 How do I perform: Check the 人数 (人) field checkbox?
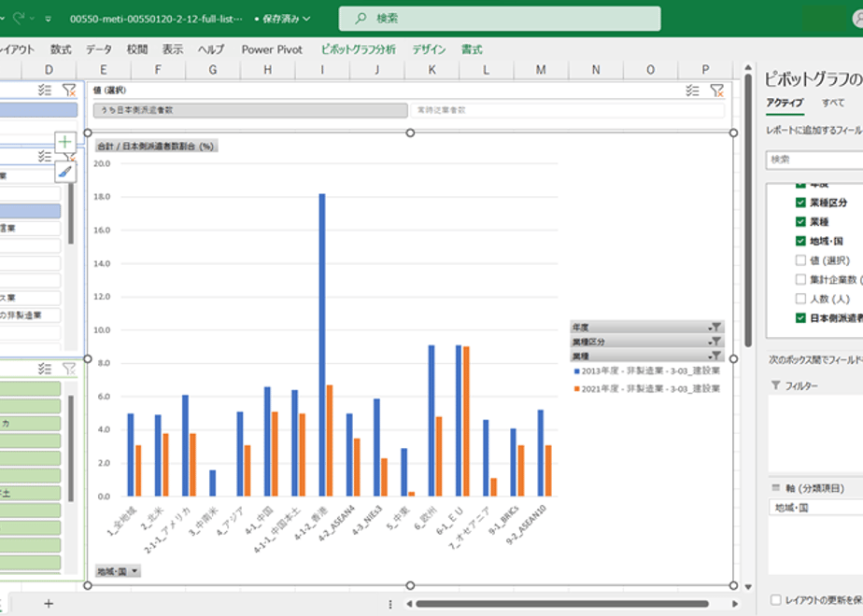tap(800, 299)
